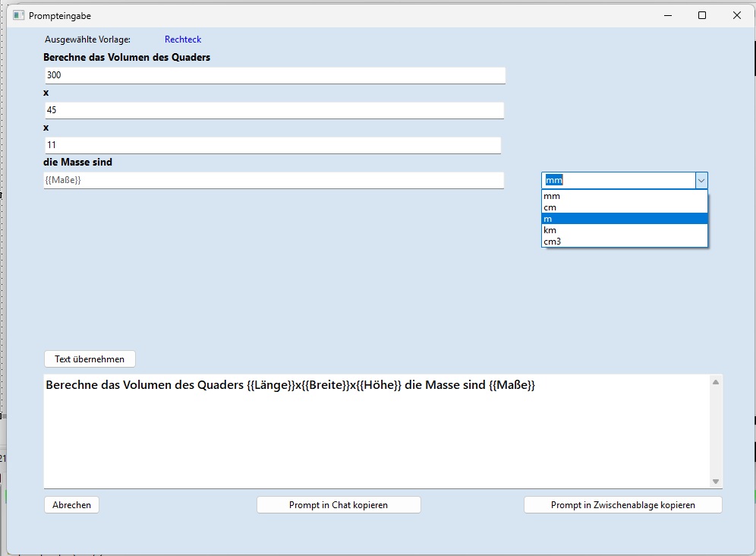Click the Prompteingabe window app icon
Viewport: 756px width, 556px height.
point(18,15)
